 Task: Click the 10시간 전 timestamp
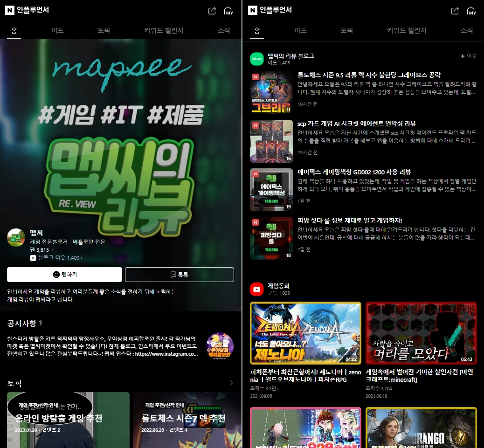pos(307,104)
